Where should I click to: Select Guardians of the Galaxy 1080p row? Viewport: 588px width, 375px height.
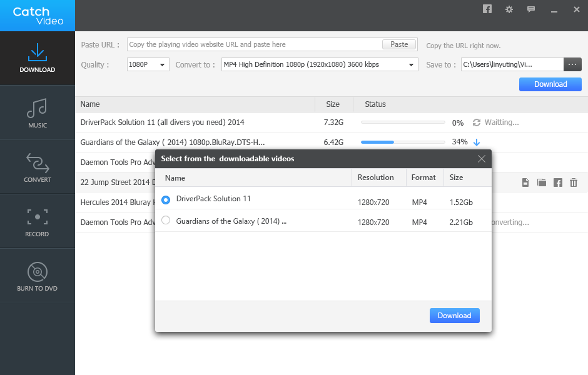pos(332,142)
